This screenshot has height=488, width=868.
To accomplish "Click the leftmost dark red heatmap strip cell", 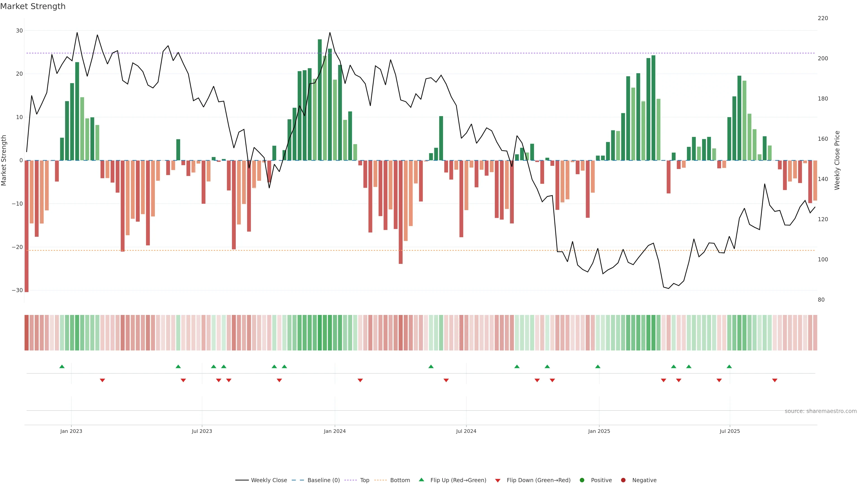I will [26, 333].
